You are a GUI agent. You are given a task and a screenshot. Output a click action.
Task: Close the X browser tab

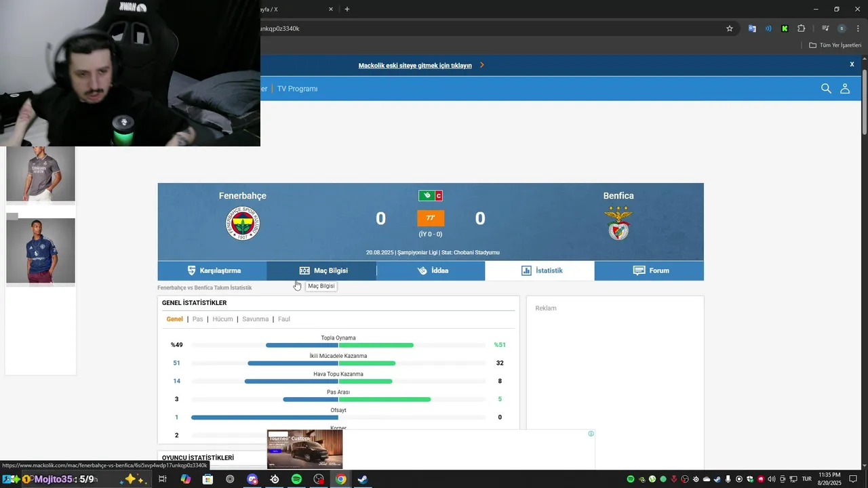tap(331, 9)
